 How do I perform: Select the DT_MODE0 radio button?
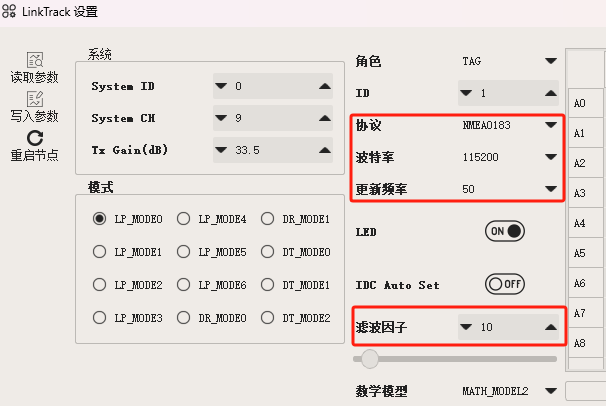[267, 252]
